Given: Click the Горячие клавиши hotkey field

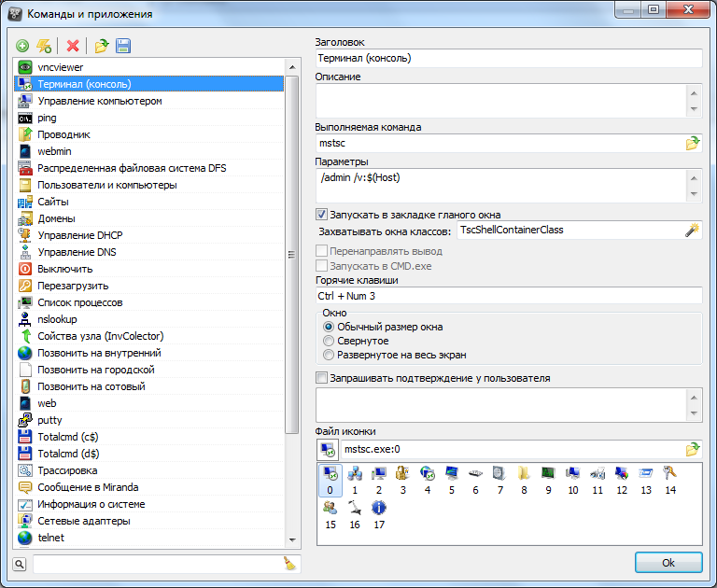Looking at the screenshot, I should [508, 296].
